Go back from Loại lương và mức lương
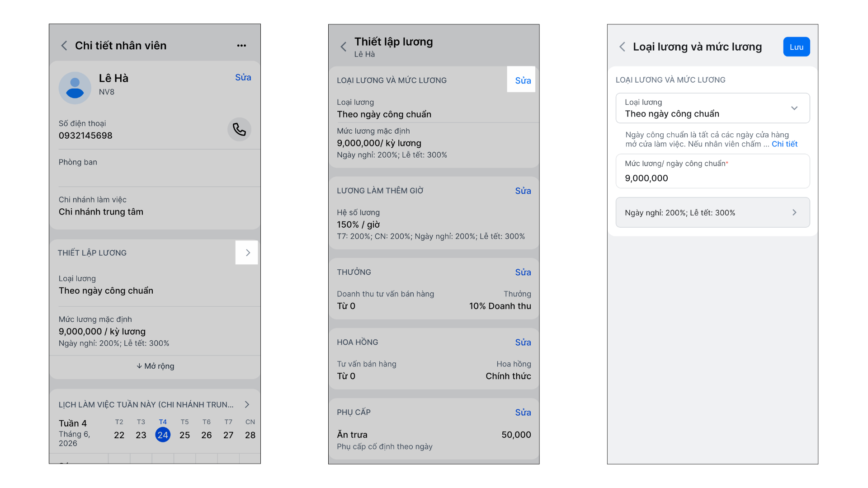The image size is (868, 488). point(623,47)
